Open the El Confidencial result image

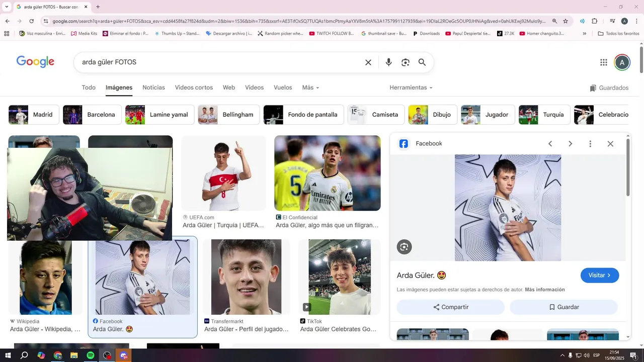(328, 173)
